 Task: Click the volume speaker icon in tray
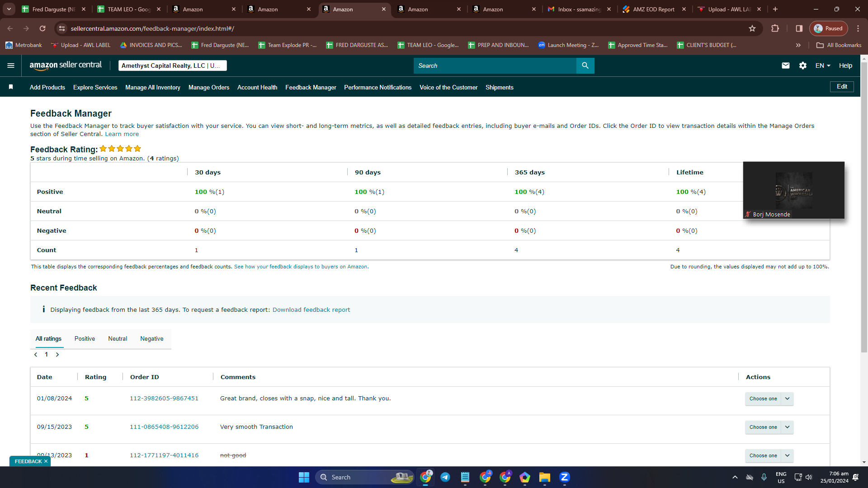click(x=809, y=477)
